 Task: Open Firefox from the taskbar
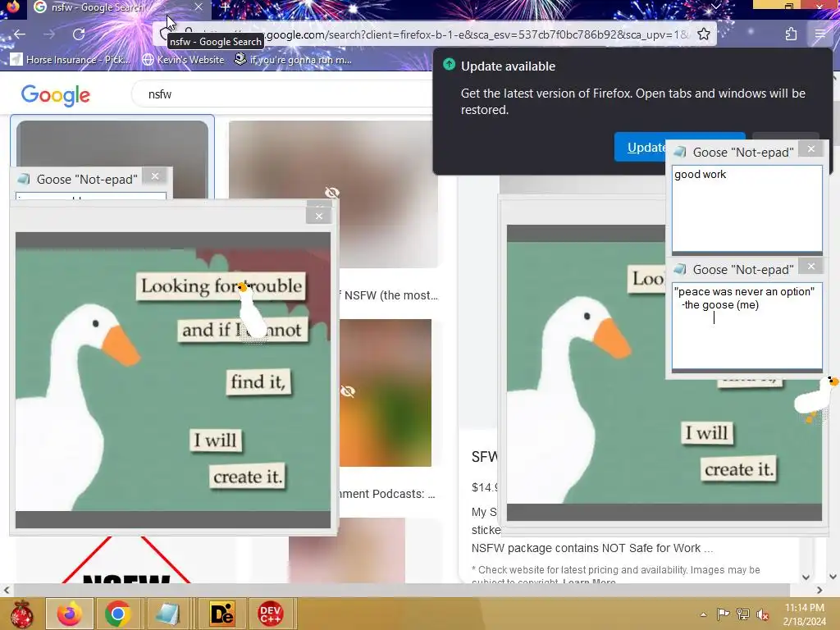click(70, 614)
